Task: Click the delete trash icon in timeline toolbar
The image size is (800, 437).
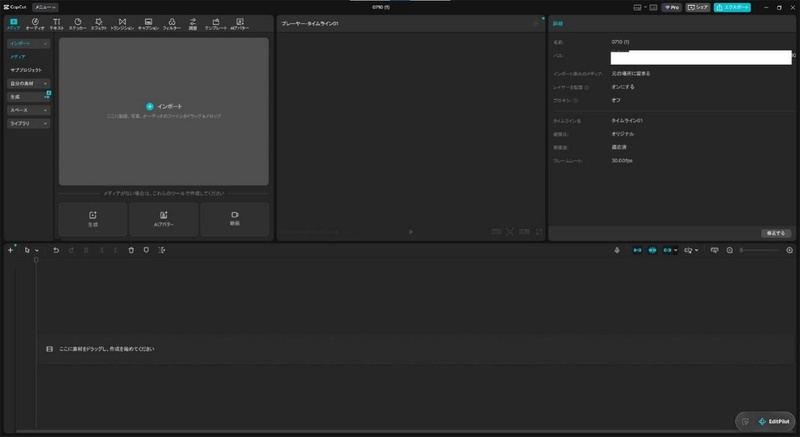Action: [x=131, y=250]
